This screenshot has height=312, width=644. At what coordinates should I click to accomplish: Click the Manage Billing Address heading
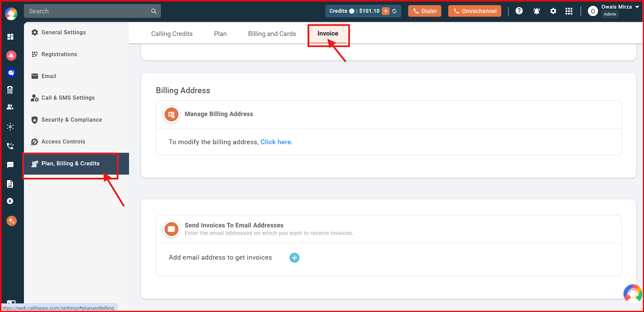(x=219, y=114)
